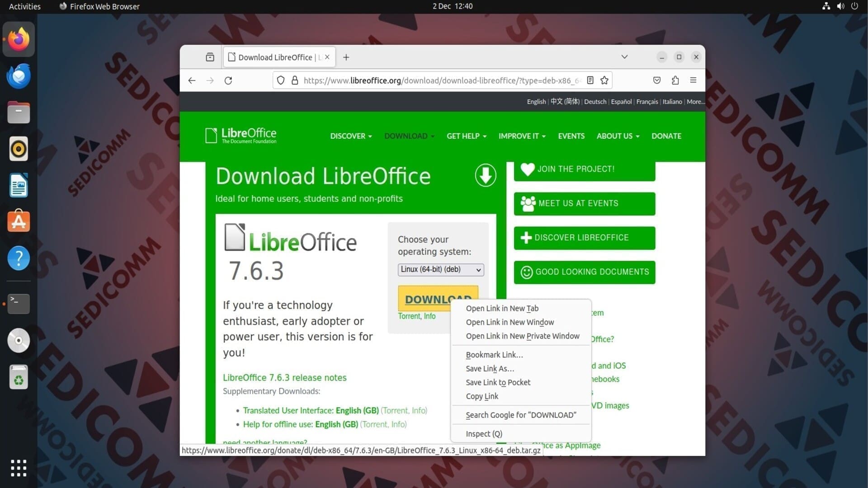The height and width of the screenshot is (488, 868).
Task: Select Bookmark Link… from the context menu
Action: tap(521, 355)
